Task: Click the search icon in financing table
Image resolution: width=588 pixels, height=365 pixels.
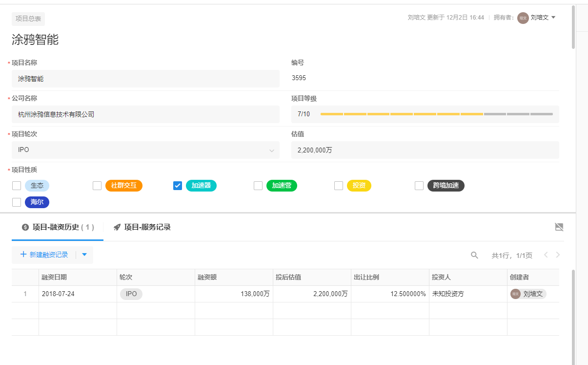Action: pyautogui.click(x=474, y=255)
